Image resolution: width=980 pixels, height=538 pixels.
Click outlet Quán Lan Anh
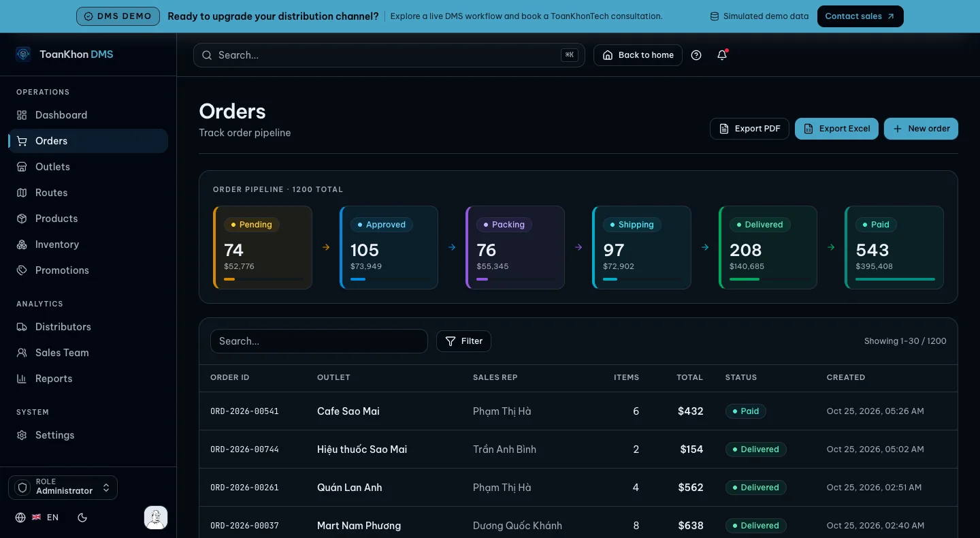click(x=350, y=488)
